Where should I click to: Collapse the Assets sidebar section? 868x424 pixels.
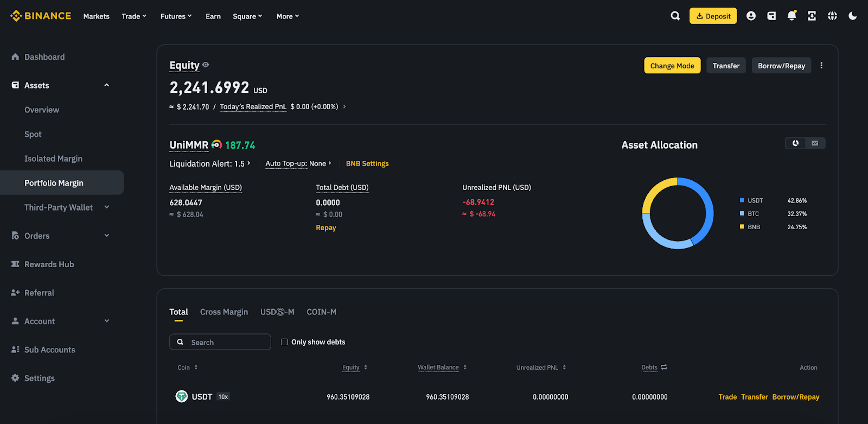(107, 85)
